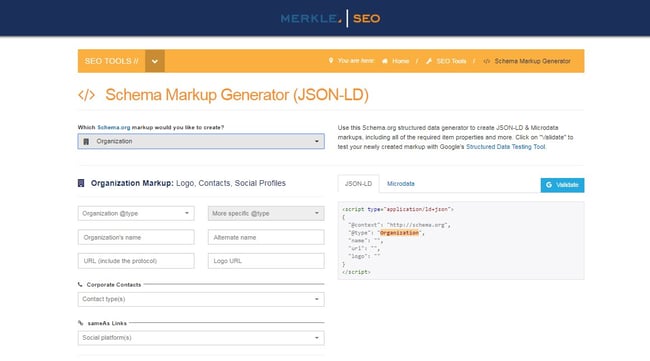This screenshot has height=361, width=650.
Task: Open the SEO Tools chevron dropdown
Action: pos(155,61)
